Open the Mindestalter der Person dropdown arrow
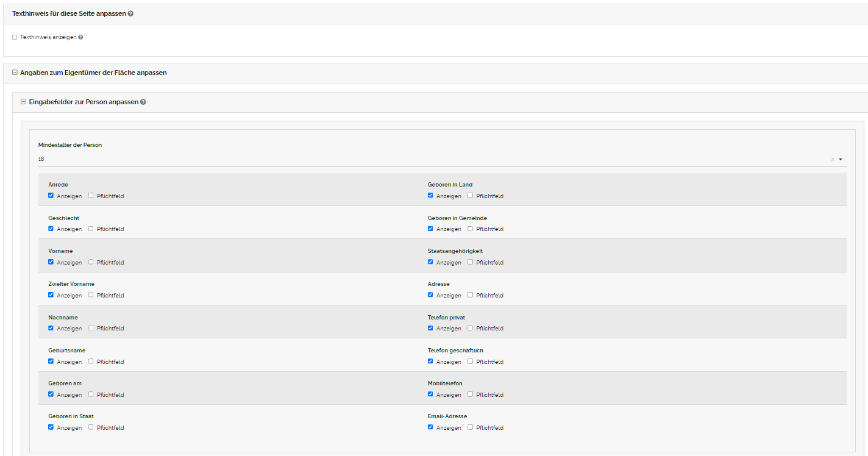 tap(841, 160)
